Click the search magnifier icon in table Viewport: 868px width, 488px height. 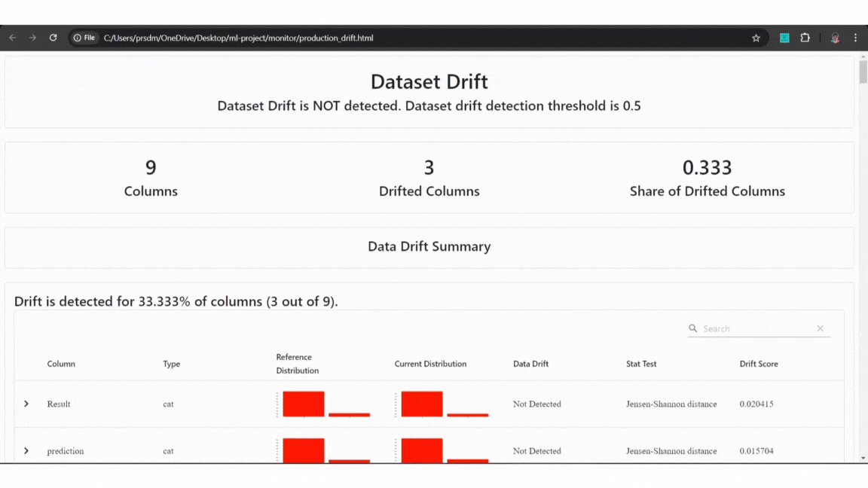coord(692,328)
